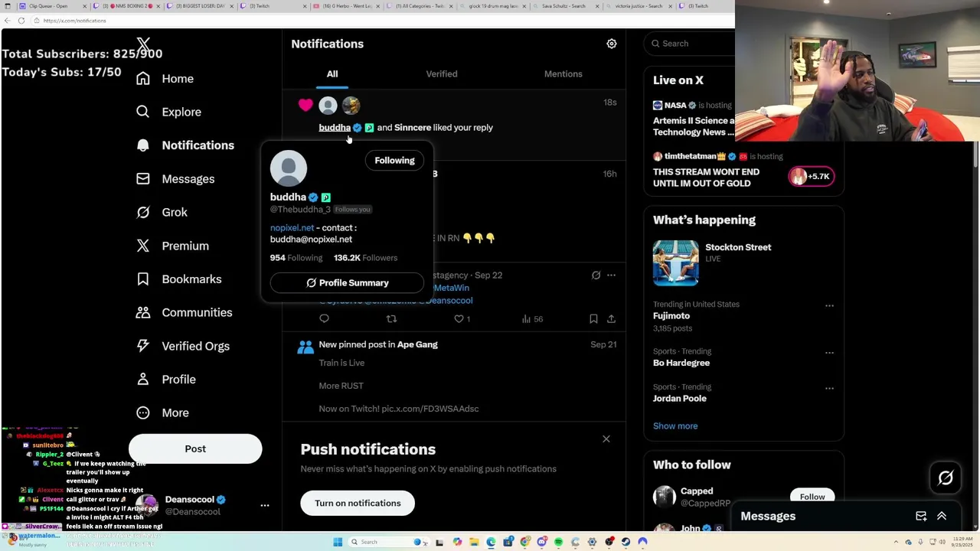Click the X logo in the sidebar
The width and height of the screenshot is (980, 551).
pos(143,45)
